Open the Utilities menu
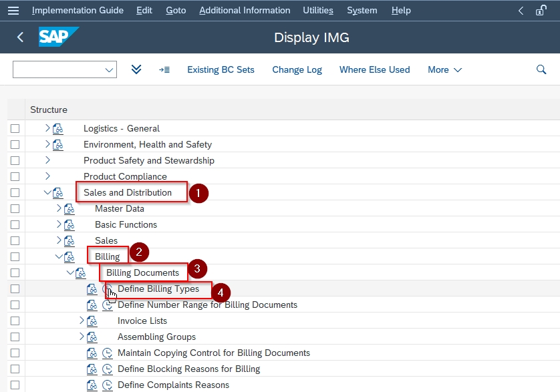This screenshot has height=392, width=560. click(317, 10)
